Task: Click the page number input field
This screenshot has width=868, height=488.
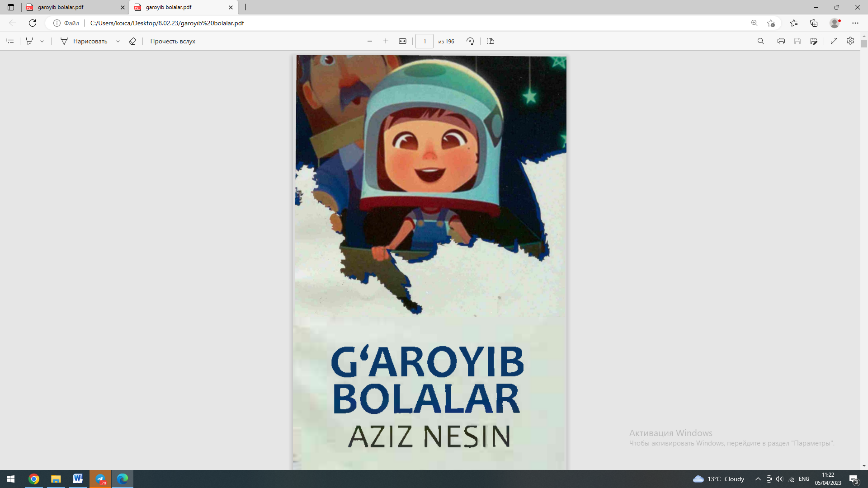Action: coord(425,41)
